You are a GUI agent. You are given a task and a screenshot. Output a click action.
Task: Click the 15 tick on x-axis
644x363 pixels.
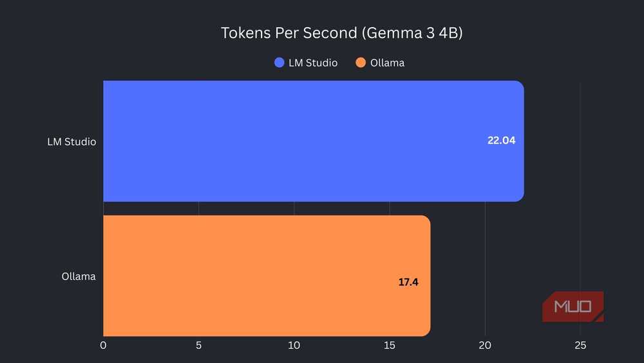click(x=390, y=346)
